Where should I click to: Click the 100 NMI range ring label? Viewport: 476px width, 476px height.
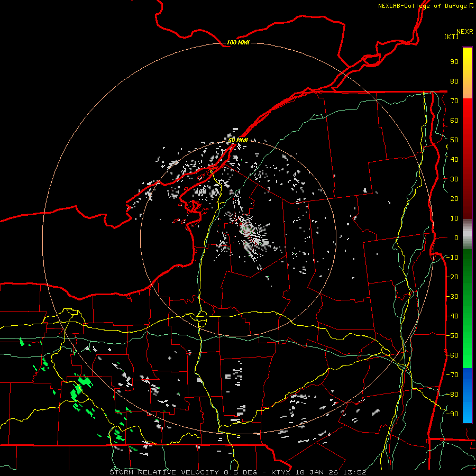238,42
